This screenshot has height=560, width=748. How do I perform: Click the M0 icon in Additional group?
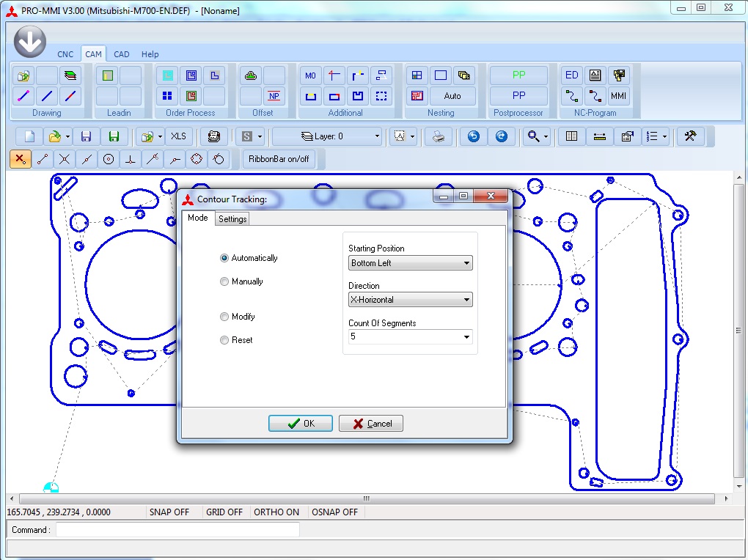(x=310, y=75)
